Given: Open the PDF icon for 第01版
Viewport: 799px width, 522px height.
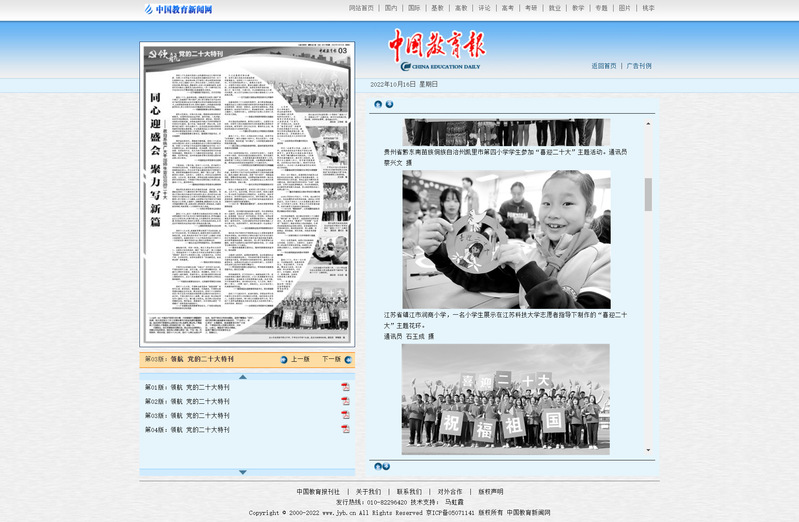Looking at the screenshot, I should click(x=345, y=387).
